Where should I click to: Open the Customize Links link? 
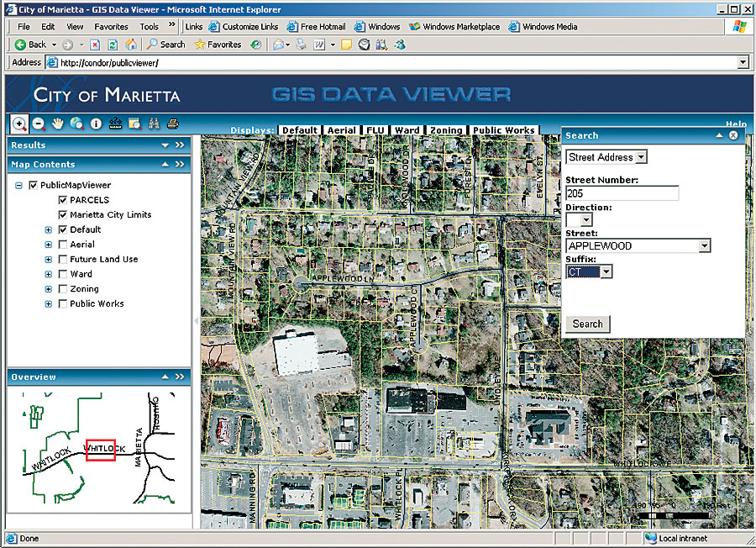pyautogui.click(x=244, y=27)
